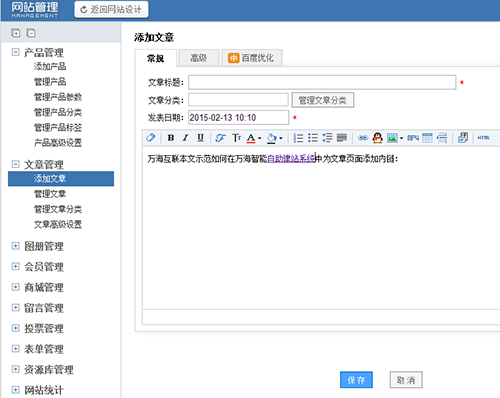Click 返回网站设计 button
The image size is (500, 398).
pos(111,10)
